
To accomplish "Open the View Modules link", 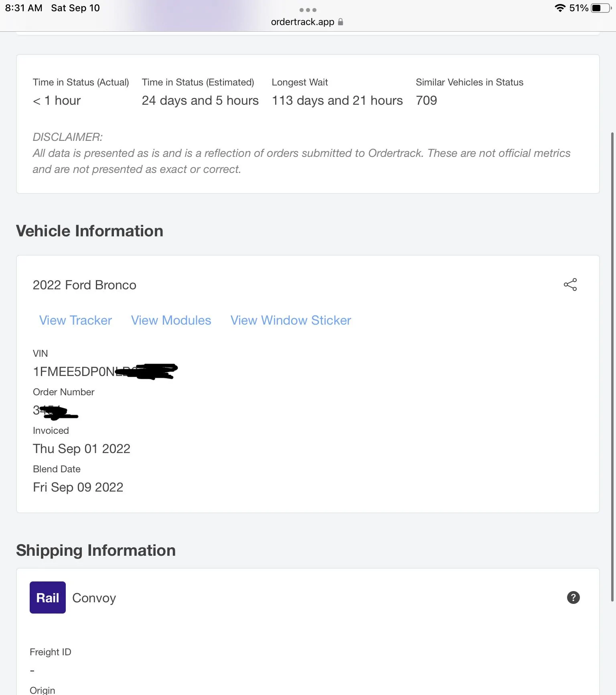I will tap(171, 320).
